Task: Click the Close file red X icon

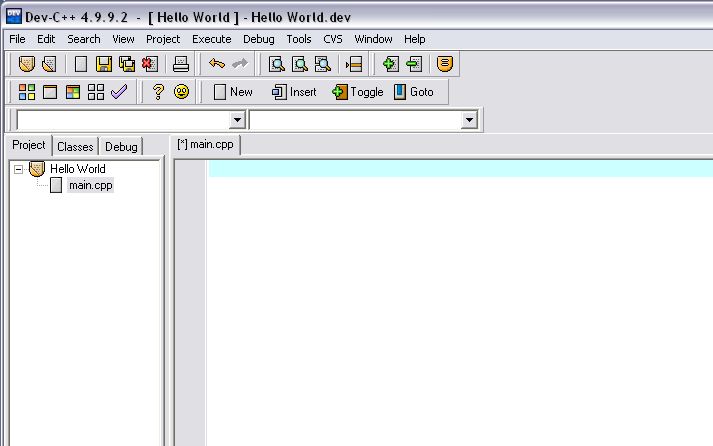Action: 150,64
